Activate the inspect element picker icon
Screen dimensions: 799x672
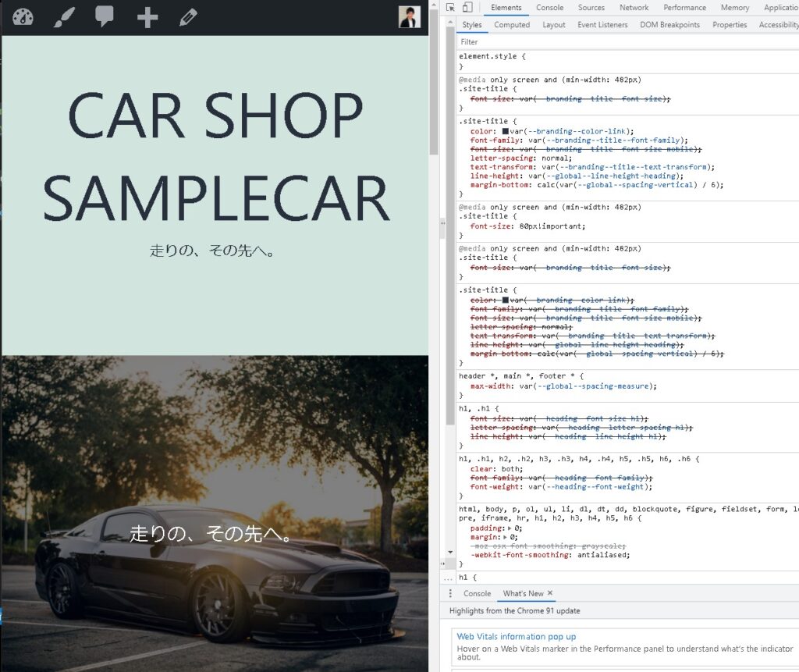451,8
